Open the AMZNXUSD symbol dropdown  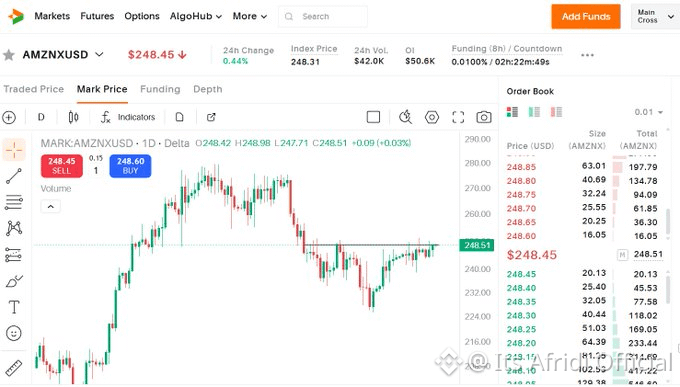[x=99, y=54]
